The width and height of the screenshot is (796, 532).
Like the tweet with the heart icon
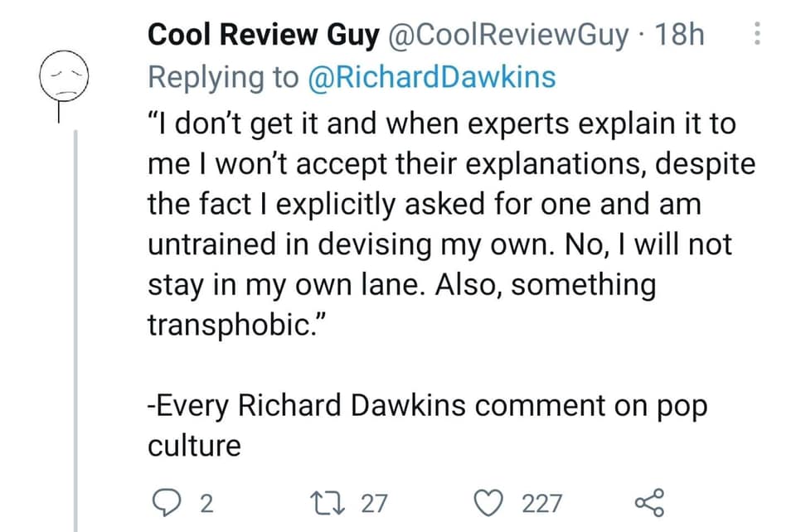tap(488, 503)
